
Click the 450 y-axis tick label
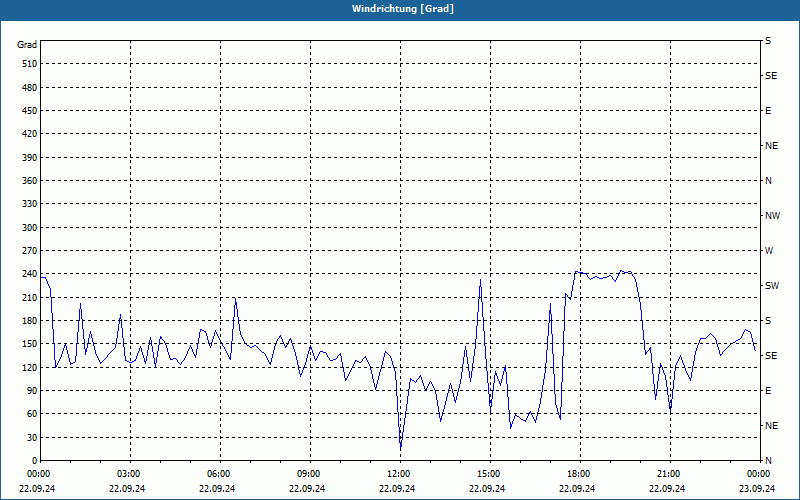30,111
